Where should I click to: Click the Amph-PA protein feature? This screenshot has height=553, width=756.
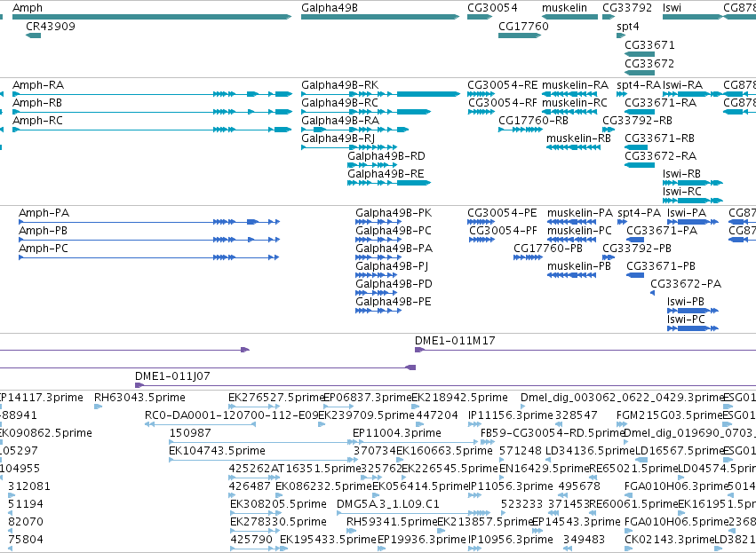[149, 222]
